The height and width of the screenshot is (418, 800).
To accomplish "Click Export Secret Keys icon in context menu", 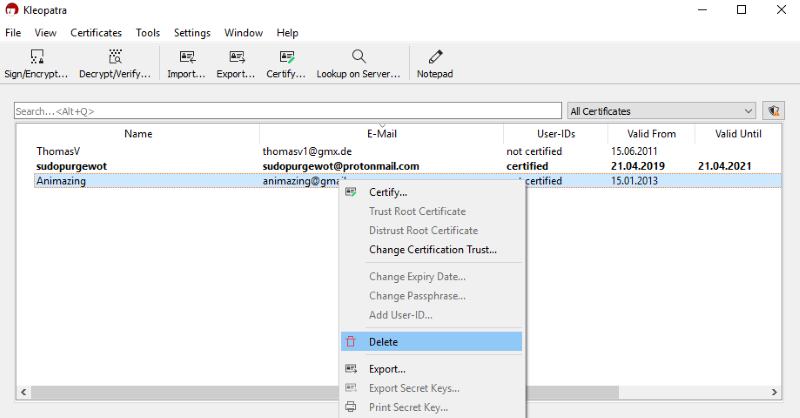I will 351,388.
